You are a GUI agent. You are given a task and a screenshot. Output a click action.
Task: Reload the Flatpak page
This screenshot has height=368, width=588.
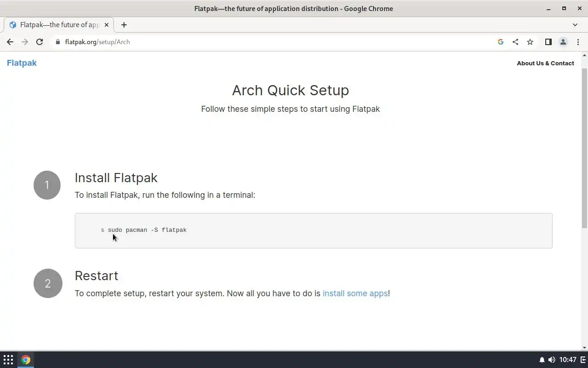[x=40, y=42]
